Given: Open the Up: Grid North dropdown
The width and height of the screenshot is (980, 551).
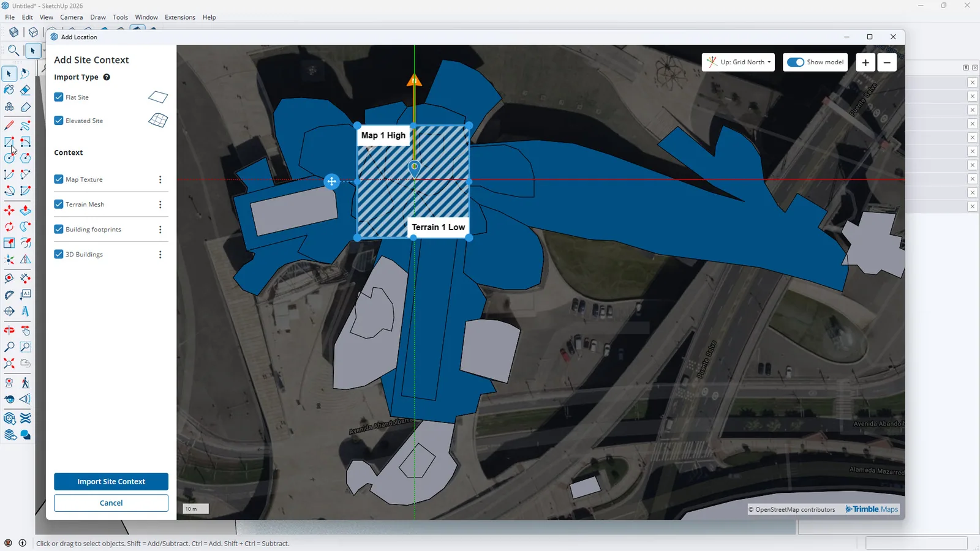Looking at the screenshot, I should pyautogui.click(x=738, y=62).
